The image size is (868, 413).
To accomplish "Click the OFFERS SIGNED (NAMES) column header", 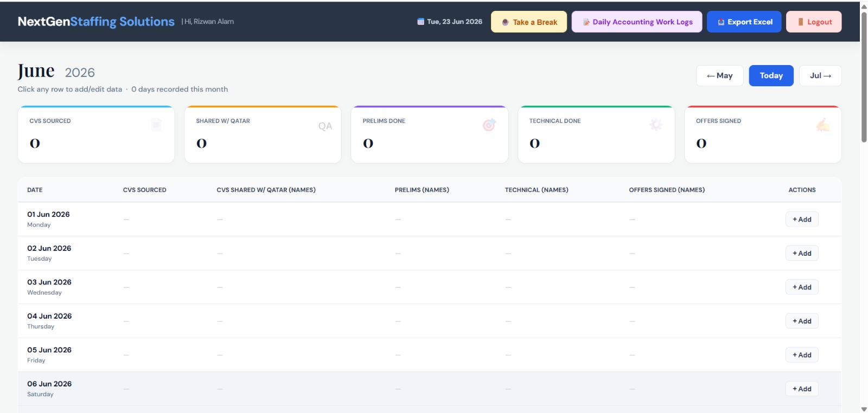I will [667, 190].
